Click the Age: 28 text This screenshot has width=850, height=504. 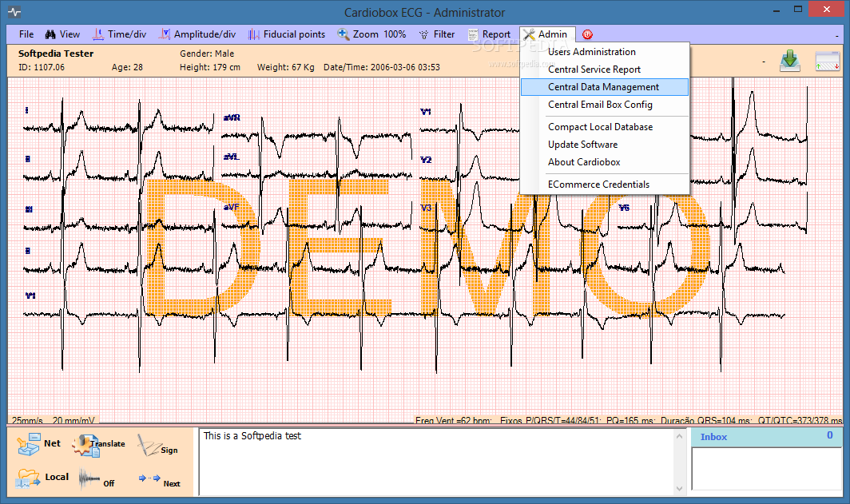[127, 67]
